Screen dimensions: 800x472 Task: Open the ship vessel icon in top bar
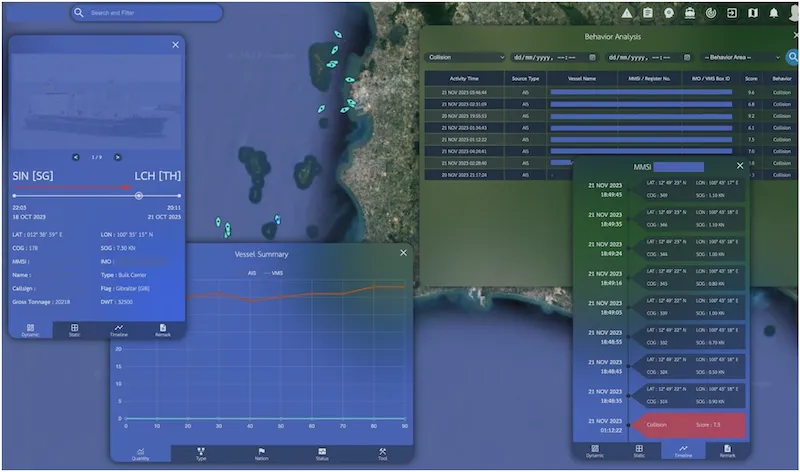point(690,13)
